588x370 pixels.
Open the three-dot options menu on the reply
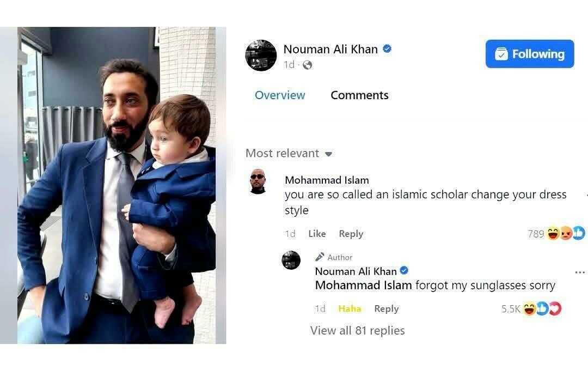(x=579, y=272)
